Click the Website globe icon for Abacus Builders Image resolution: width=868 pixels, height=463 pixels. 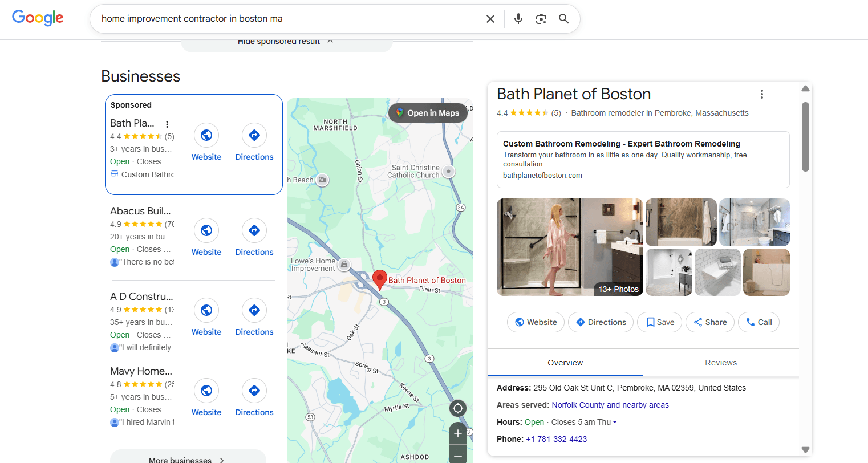pyautogui.click(x=206, y=230)
